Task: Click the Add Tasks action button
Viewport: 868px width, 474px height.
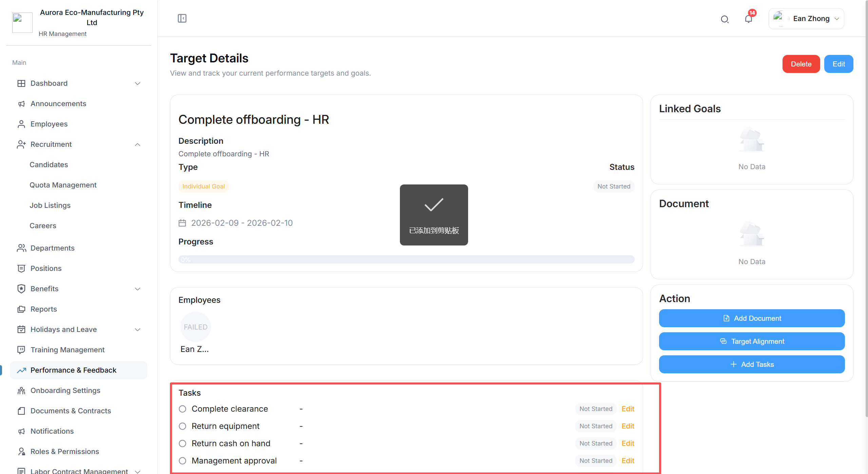Action: tap(752, 364)
